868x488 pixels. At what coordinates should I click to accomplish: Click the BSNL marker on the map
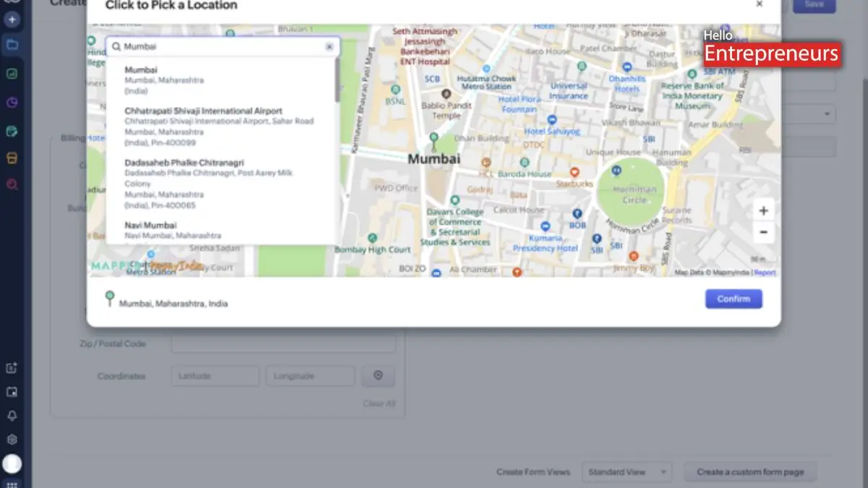[x=395, y=90]
